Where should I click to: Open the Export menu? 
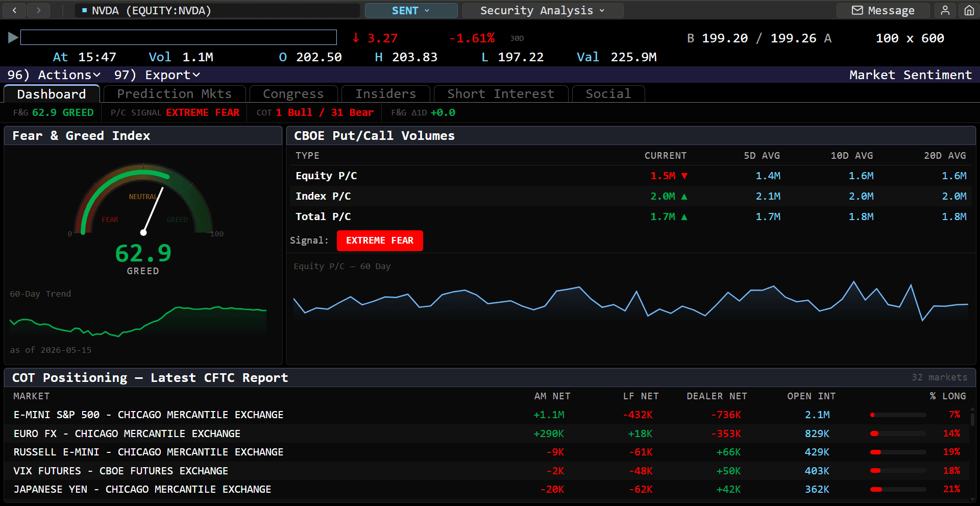coord(157,75)
